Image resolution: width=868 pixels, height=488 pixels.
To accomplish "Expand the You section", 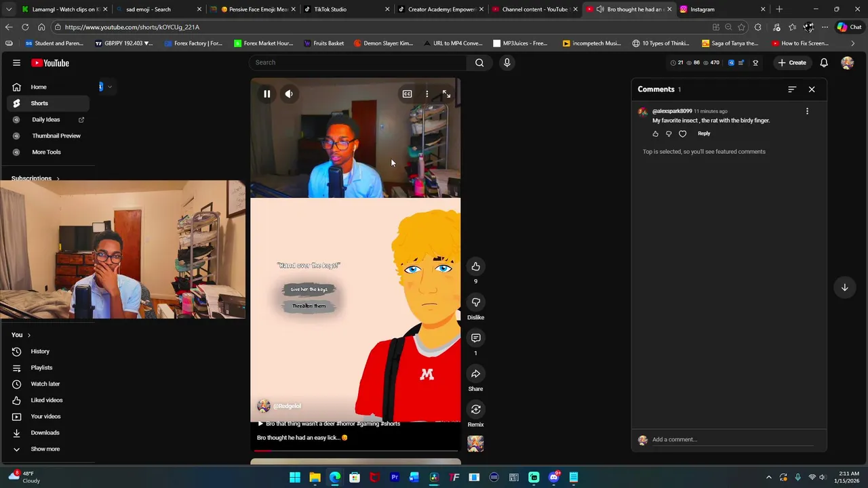I will point(21,335).
